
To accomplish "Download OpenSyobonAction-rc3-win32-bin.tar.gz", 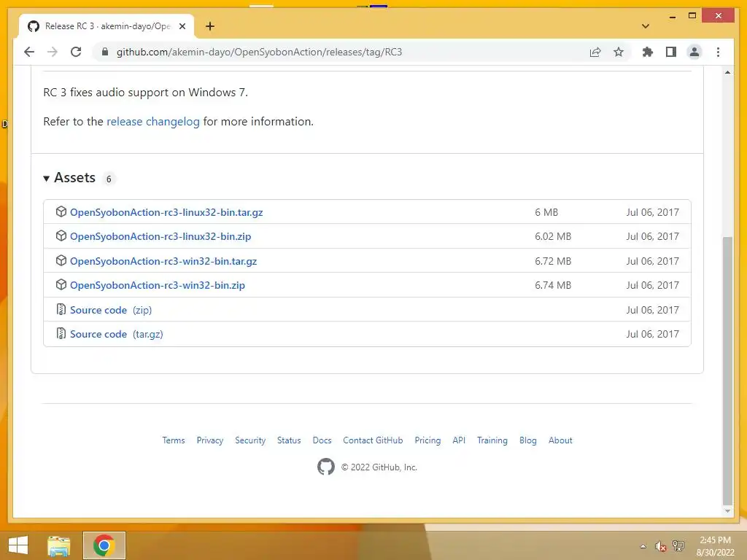I will click(x=163, y=262).
